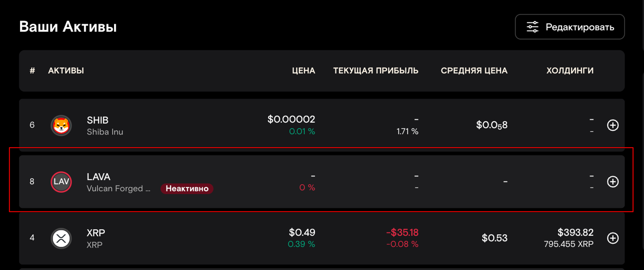Add holdings using XRP plus icon
The width and height of the screenshot is (644, 270).
pyautogui.click(x=612, y=238)
